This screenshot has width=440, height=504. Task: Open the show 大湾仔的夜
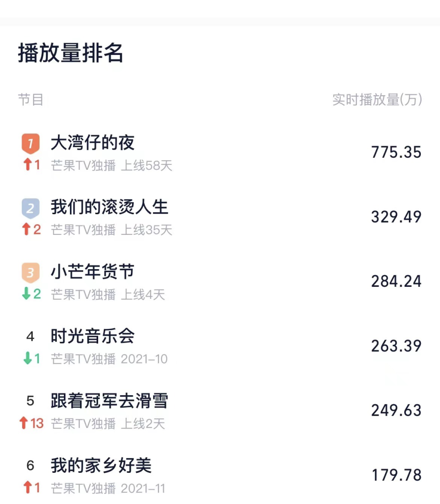(93, 143)
